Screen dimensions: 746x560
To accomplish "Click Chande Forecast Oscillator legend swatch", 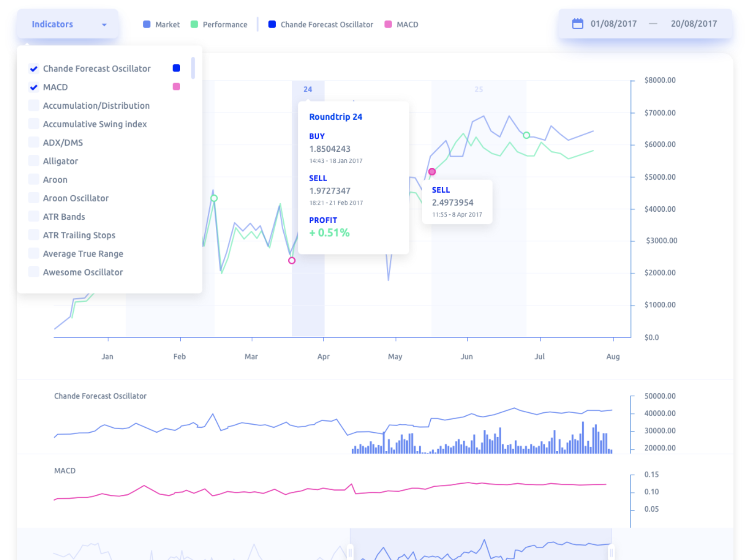I will (272, 24).
